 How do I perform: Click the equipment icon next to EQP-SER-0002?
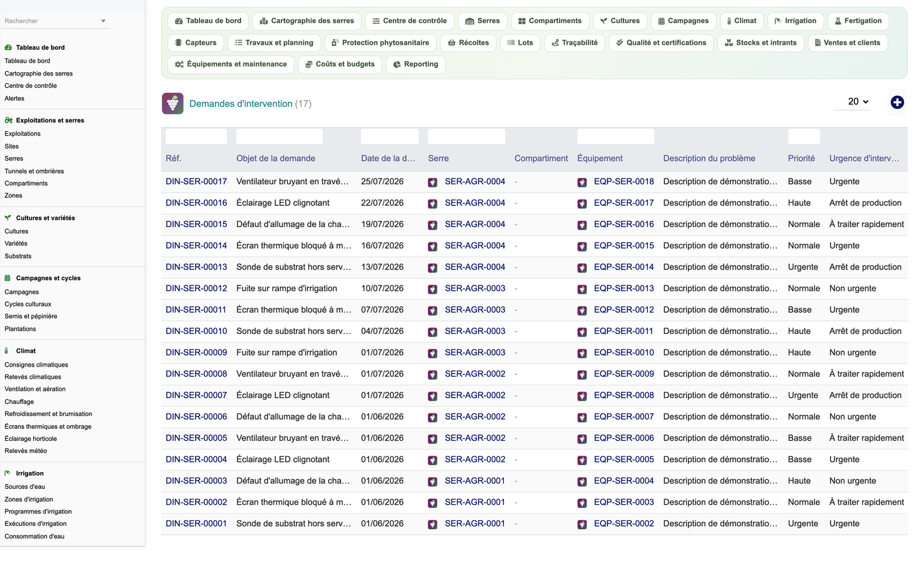click(x=582, y=524)
